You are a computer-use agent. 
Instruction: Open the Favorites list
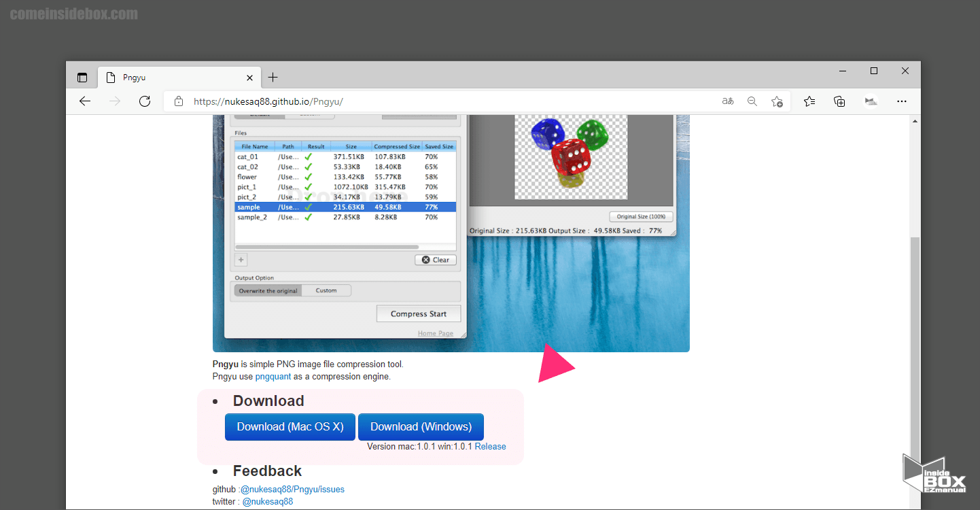pos(809,101)
